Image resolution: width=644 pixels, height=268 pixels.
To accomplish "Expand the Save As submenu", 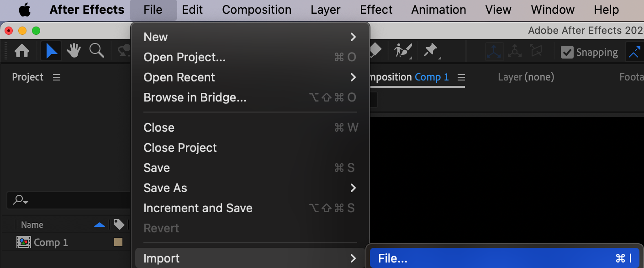I will pos(249,188).
